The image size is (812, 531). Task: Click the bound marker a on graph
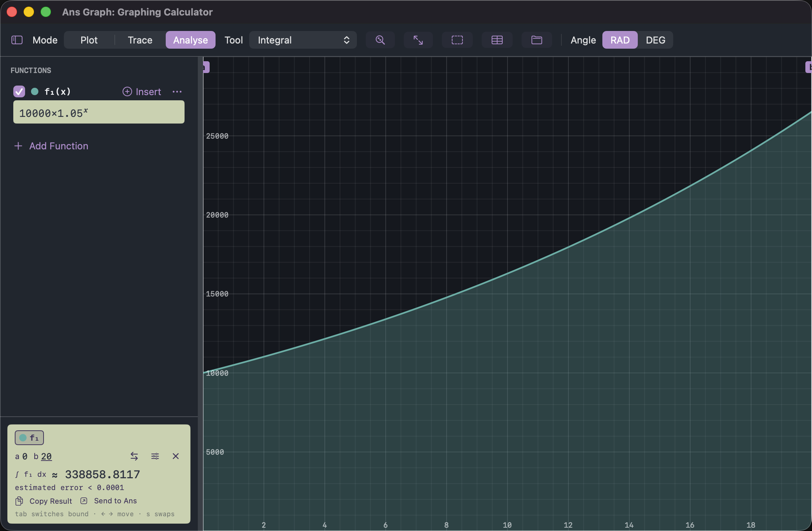tap(206, 67)
